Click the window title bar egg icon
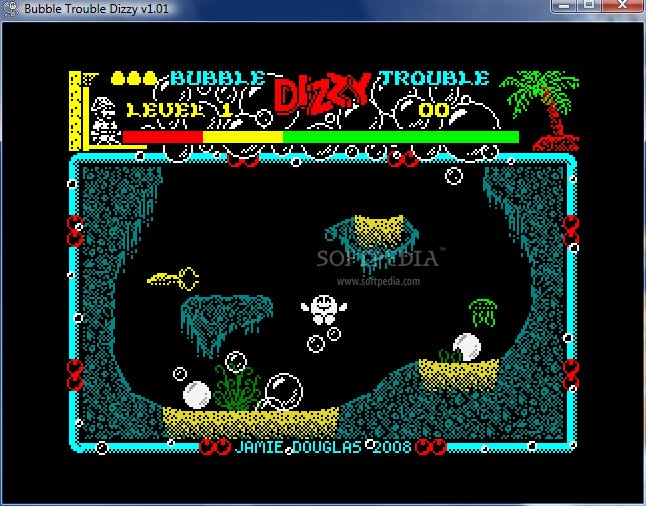This screenshot has width=646, height=506. click(11, 8)
